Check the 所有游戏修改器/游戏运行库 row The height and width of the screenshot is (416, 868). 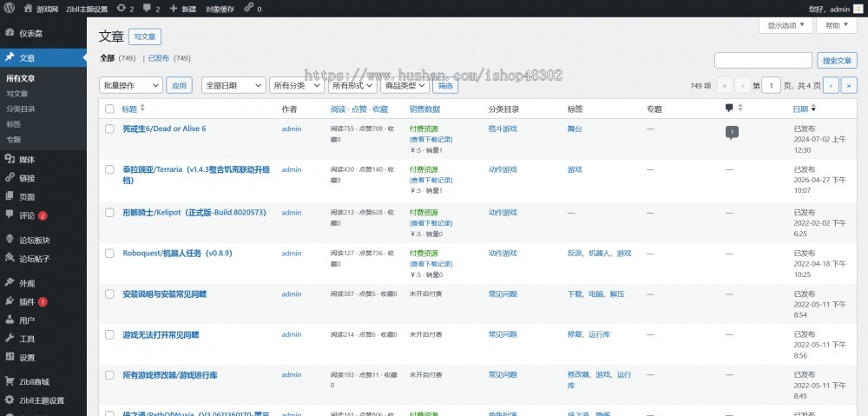[109, 375]
